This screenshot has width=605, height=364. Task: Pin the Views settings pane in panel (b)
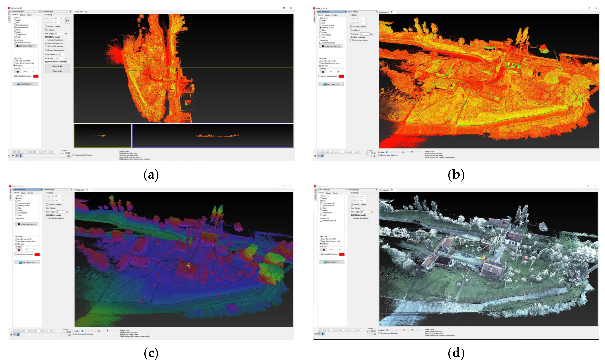pyautogui.click(x=376, y=12)
